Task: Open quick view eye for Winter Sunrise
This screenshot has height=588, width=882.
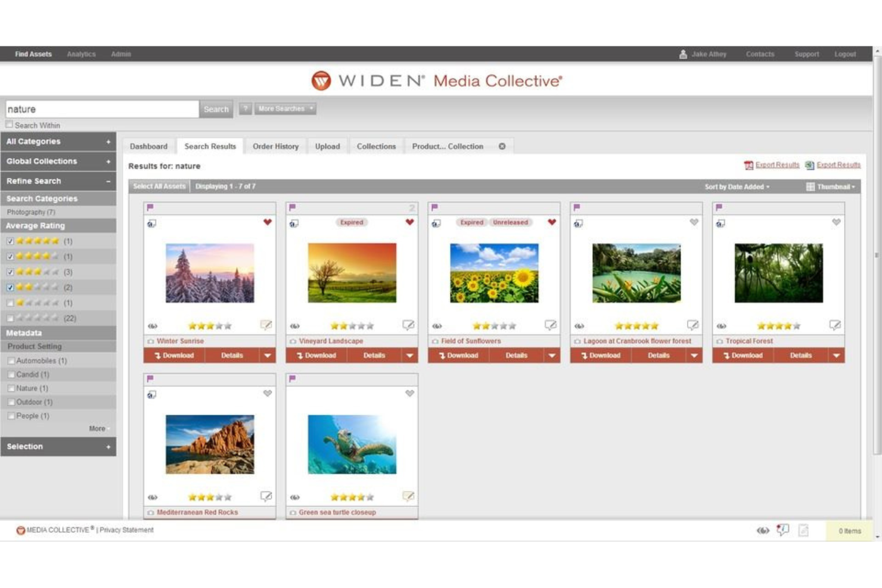Action: 153,326
